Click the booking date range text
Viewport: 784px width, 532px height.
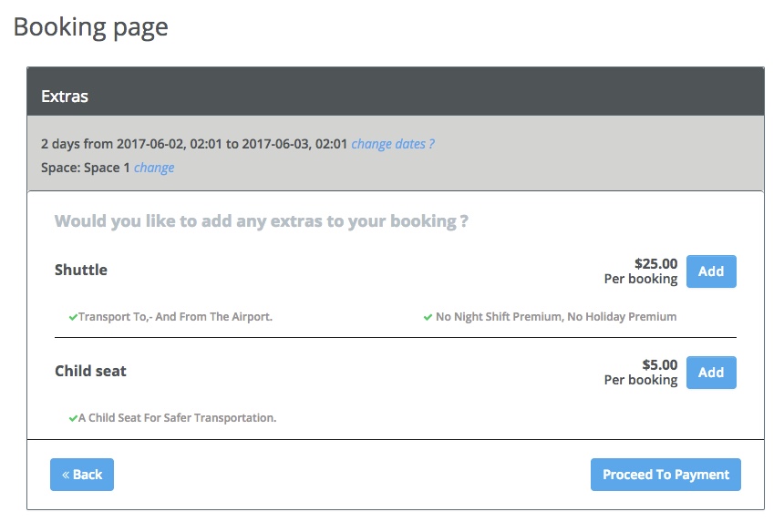coord(194,144)
